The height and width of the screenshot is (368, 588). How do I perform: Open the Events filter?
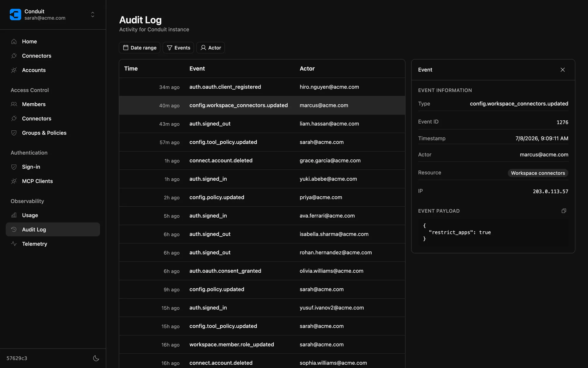[x=178, y=48]
